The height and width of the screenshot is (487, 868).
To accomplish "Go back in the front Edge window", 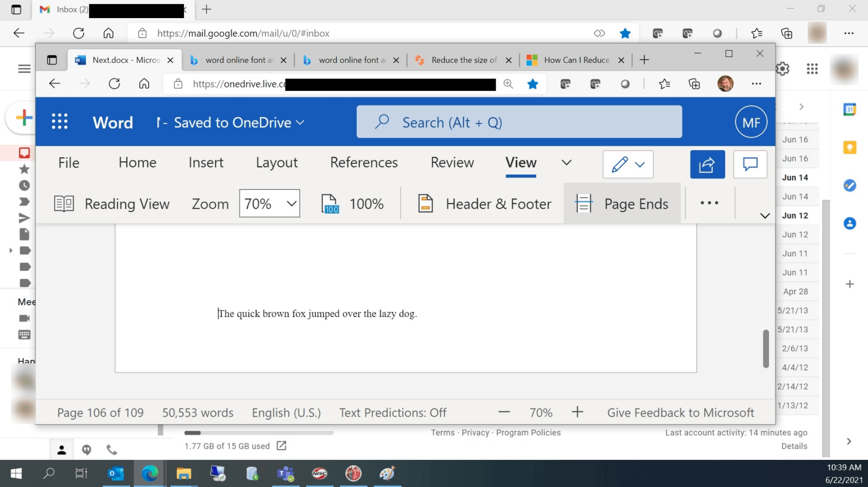I will click(x=55, y=84).
